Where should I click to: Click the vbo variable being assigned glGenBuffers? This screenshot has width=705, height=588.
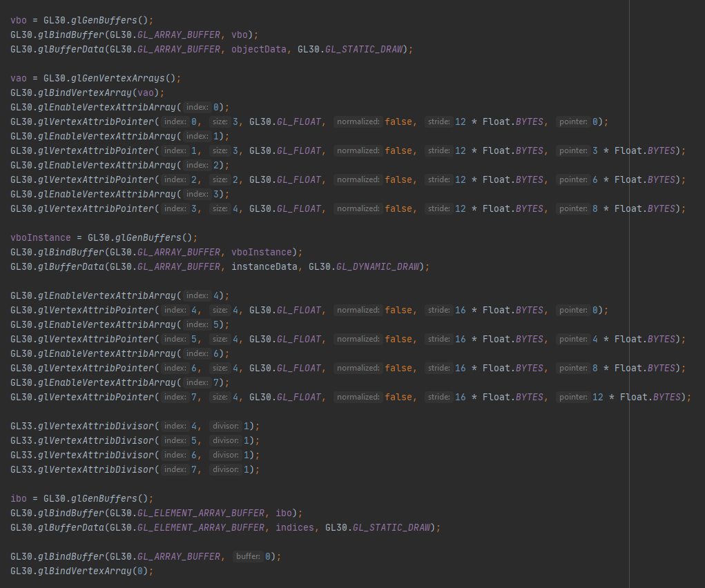coord(19,20)
